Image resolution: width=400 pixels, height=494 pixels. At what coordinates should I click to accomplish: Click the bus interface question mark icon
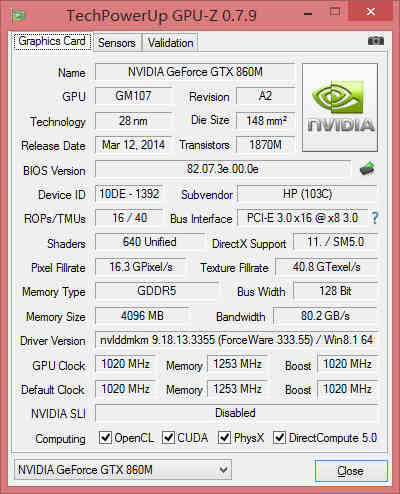pos(375,218)
